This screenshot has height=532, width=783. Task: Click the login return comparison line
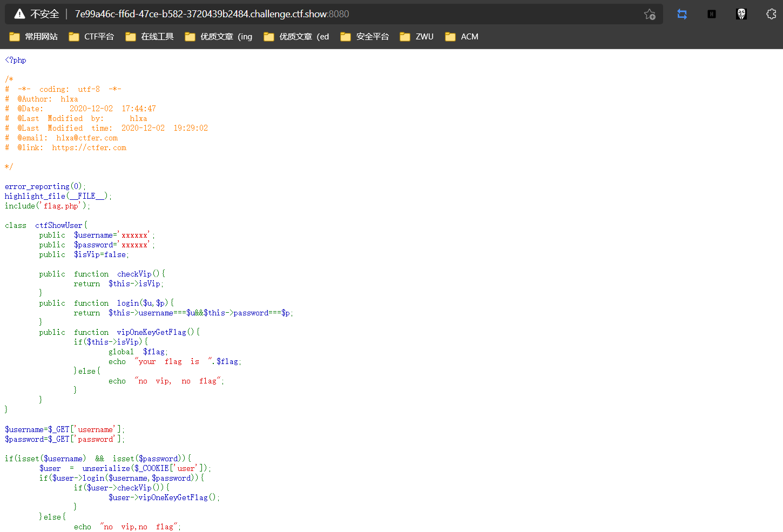(184, 313)
